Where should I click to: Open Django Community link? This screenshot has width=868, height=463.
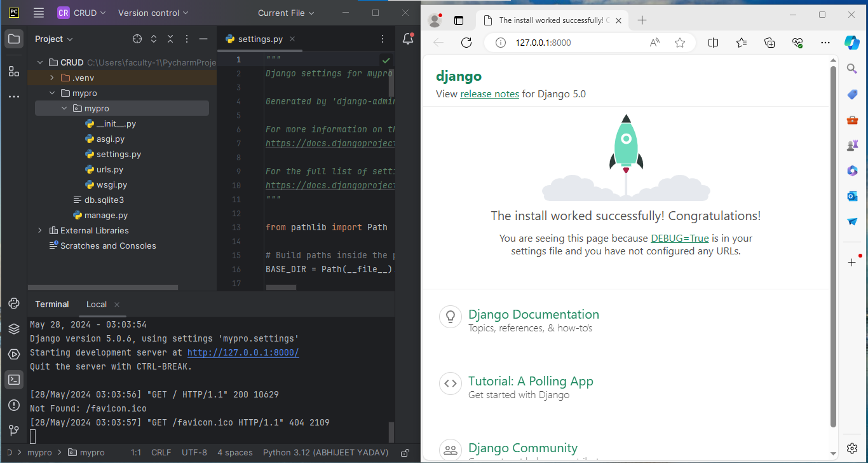[x=523, y=448]
